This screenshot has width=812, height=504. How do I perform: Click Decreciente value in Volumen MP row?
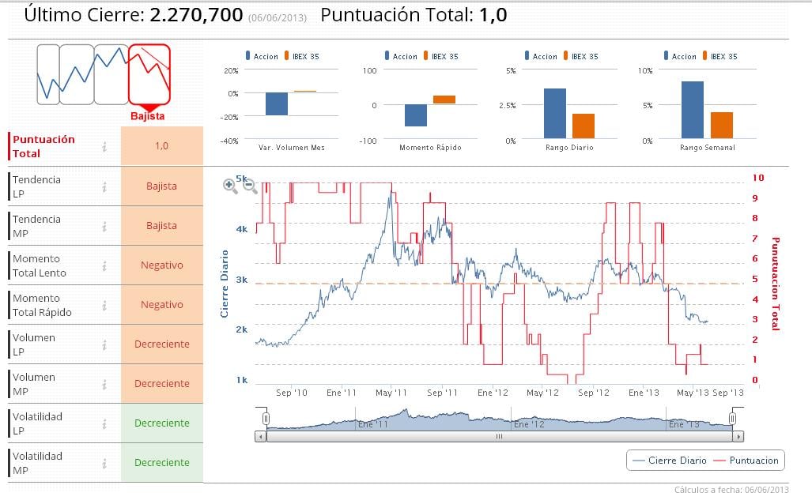[162, 384]
